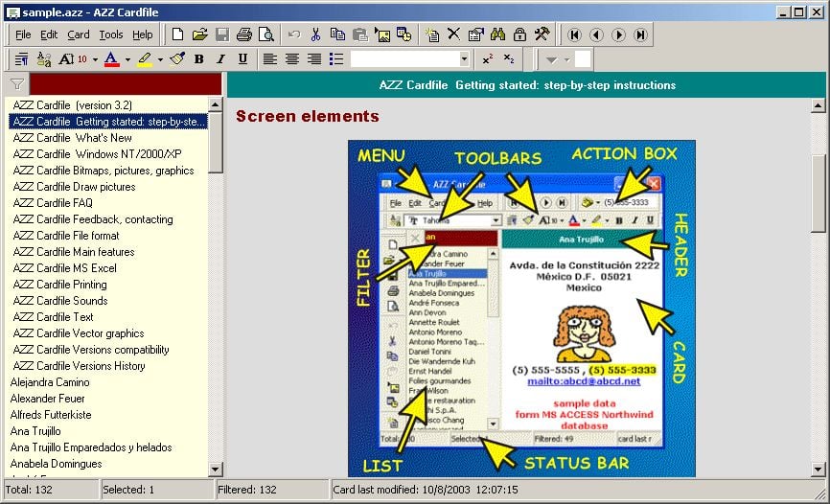Click the paragraph formatting icon
Image resolution: width=830 pixels, height=504 pixels.
tap(22, 58)
